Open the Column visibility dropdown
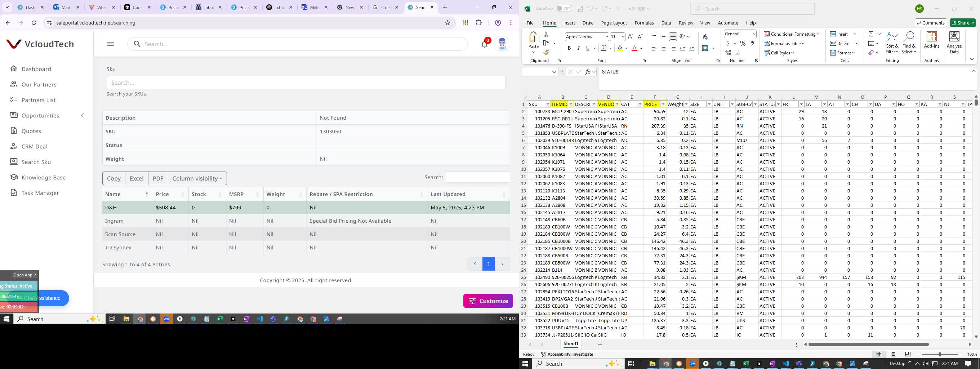This screenshot has width=980, height=369. click(x=197, y=178)
